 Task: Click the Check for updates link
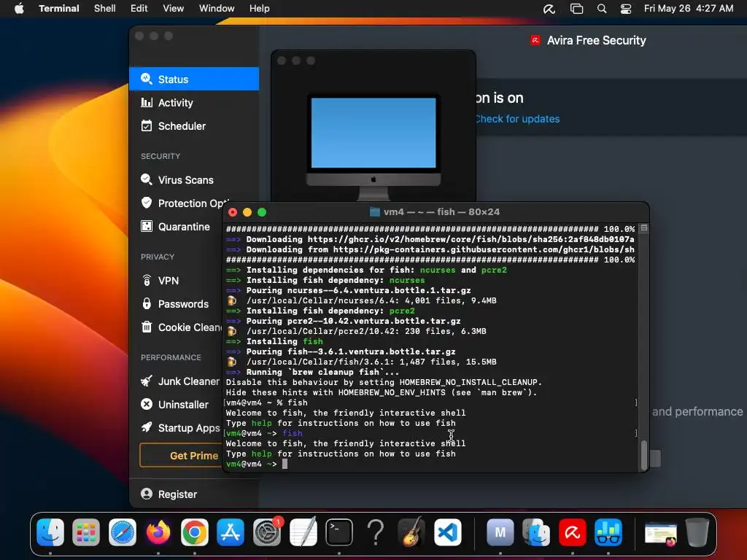click(517, 119)
